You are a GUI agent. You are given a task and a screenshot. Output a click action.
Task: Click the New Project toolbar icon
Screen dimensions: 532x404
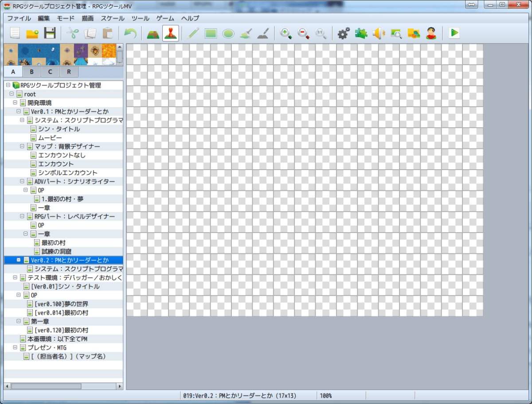(x=15, y=33)
